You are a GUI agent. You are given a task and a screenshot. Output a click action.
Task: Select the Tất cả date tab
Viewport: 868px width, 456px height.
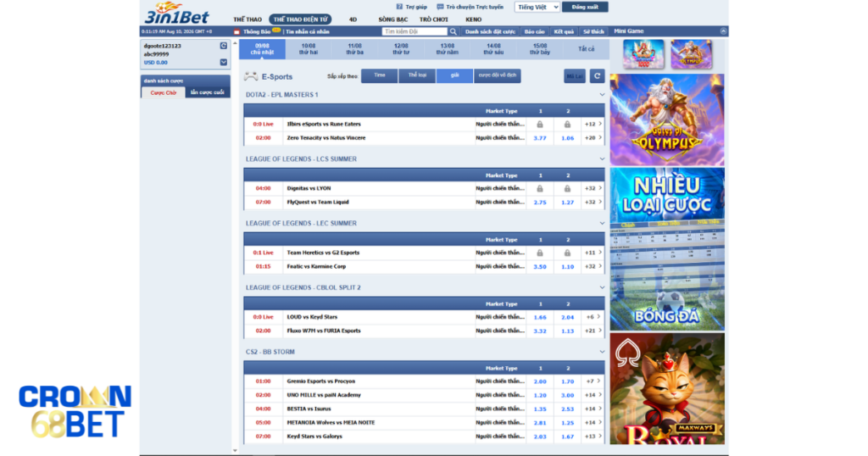[587, 49]
